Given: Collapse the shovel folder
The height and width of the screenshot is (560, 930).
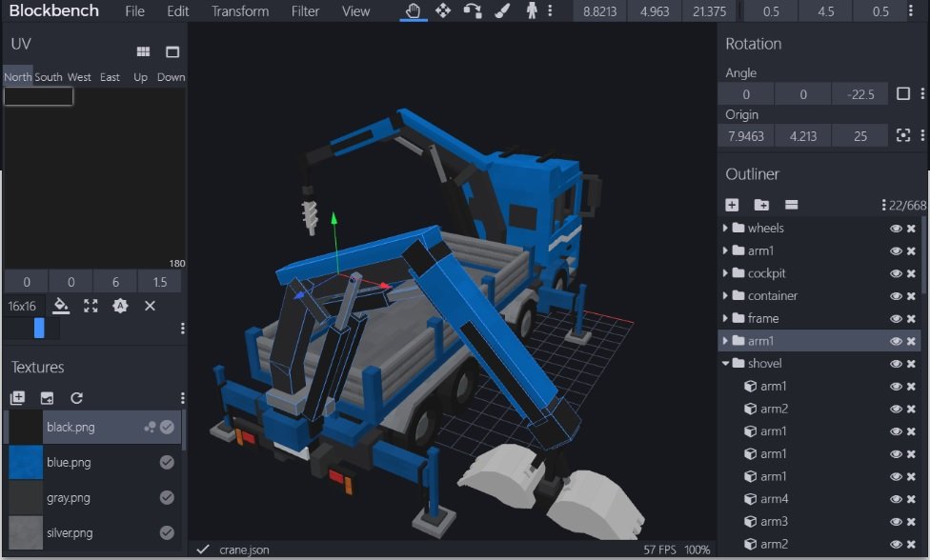Looking at the screenshot, I should tap(724, 363).
